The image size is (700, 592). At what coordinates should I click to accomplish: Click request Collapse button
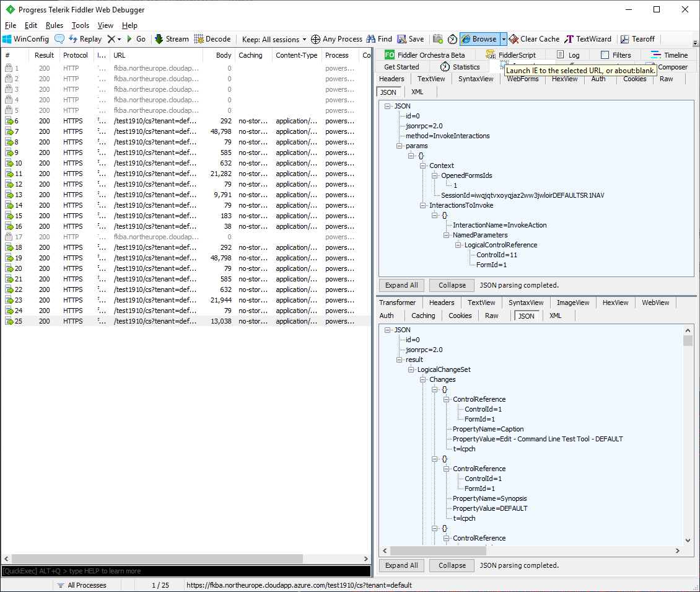(x=452, y=285)
